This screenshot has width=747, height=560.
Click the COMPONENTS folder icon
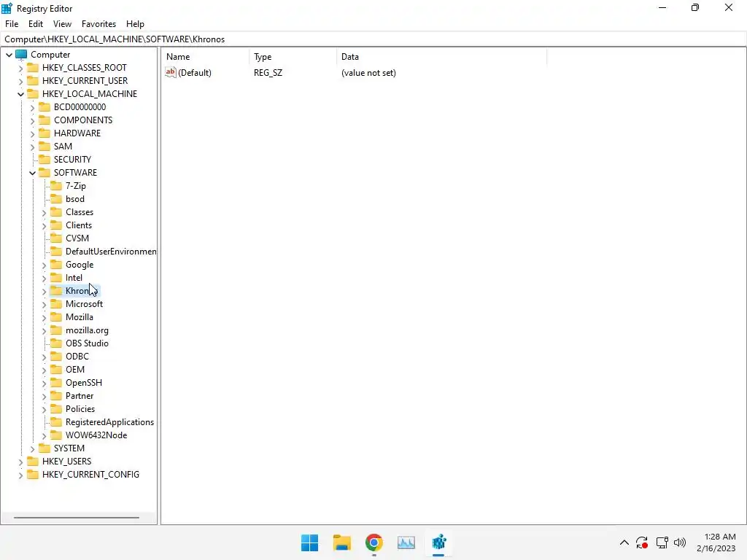click(44, 120)
